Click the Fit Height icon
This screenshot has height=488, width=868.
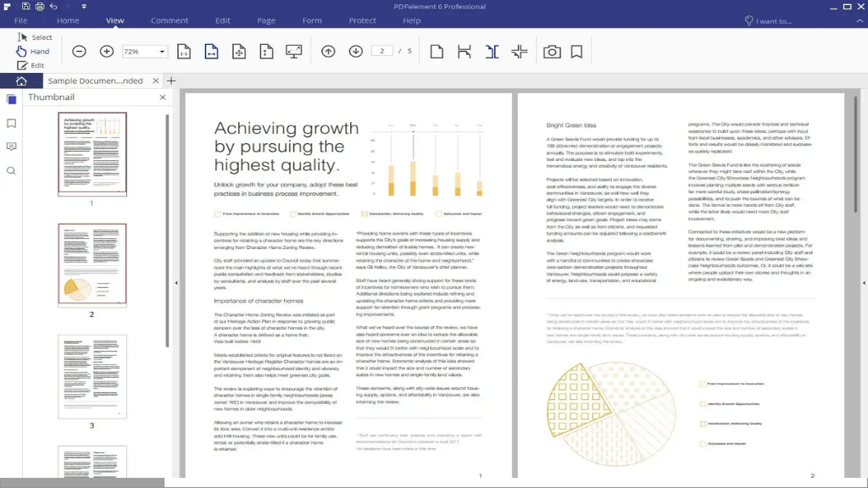(266, 52)
